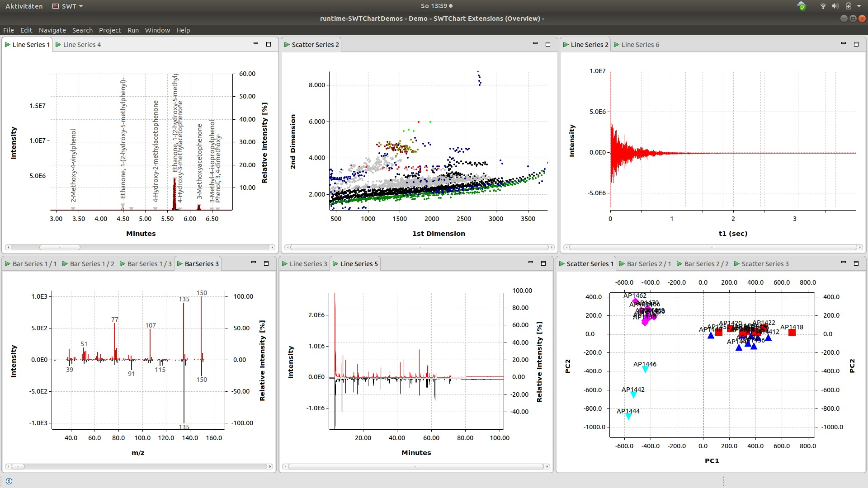Maximize the Scatter Series 2 panel

(548, 44)
